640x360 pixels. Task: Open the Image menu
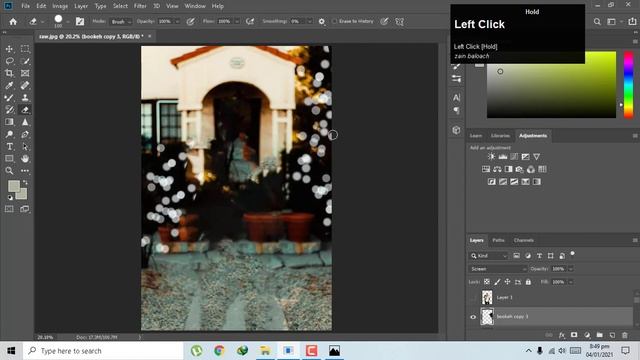[60, 6]
